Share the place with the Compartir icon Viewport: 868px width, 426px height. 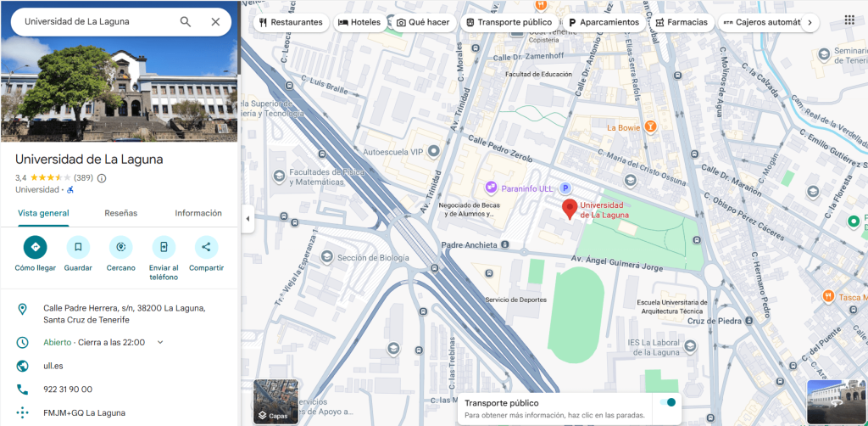point(207,247)
